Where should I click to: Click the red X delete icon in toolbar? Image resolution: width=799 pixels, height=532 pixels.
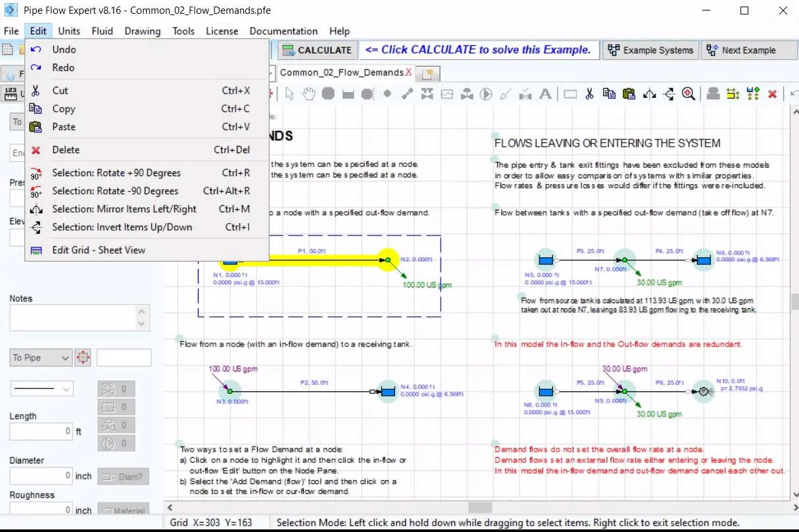tap(773, 94)
